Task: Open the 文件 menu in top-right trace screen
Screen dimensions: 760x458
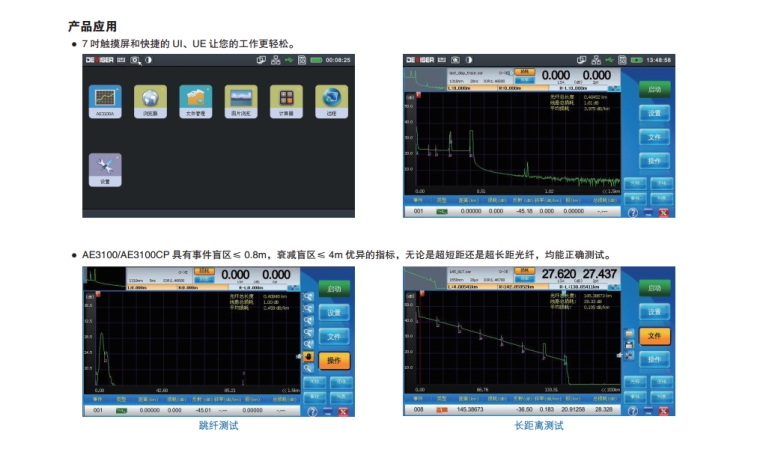Action: coord(654,137)
